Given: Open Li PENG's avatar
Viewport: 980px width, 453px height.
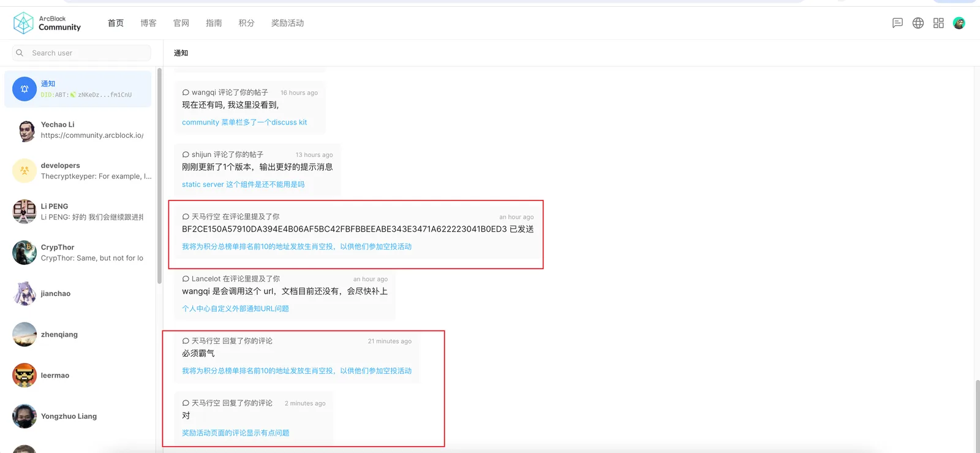Looking at the screenshot, I should click(24, 211).
